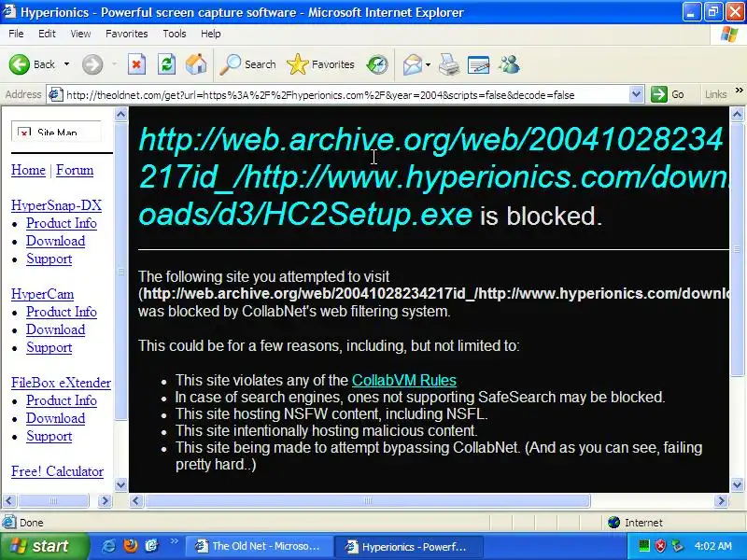Click in the Address URL field

(345, 94)
